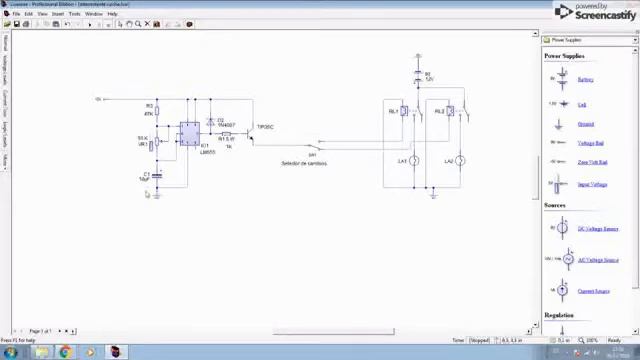Click gallery panel scrollbar down arrow
Image resolution: width=640 pixels, height=360 pixels.
(x=635, y=331)
